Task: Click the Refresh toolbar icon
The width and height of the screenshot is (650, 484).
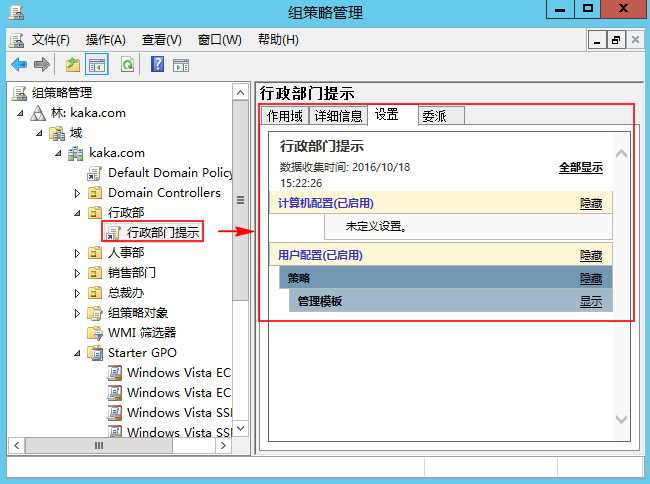Action: click(x=127, y=64)
